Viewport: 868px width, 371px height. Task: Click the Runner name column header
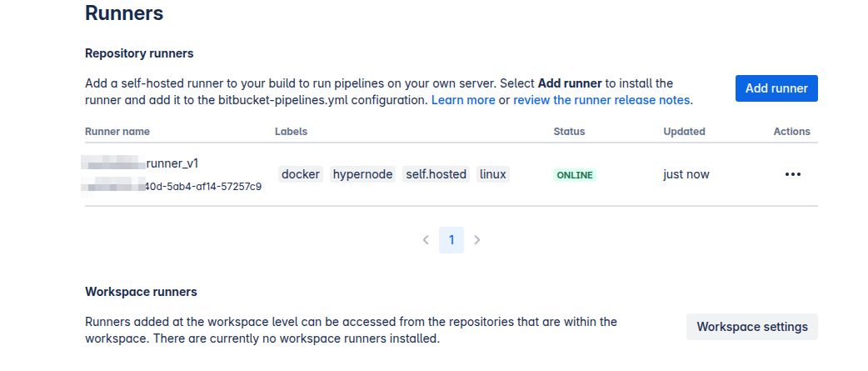[117, 131]
